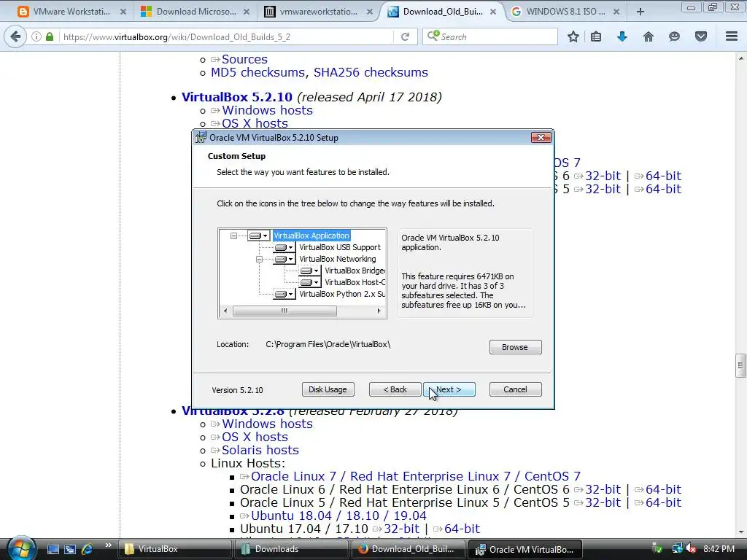The height and width of the screenshot is (560, 747).
Task: Click the taskbar clock 8:42 PM
Action: coord(719,548)
